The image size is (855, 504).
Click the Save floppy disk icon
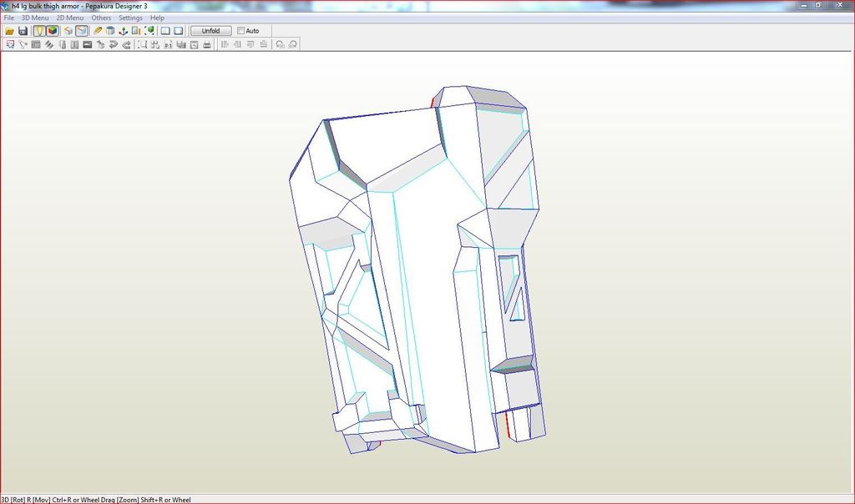tap(23, 31)
